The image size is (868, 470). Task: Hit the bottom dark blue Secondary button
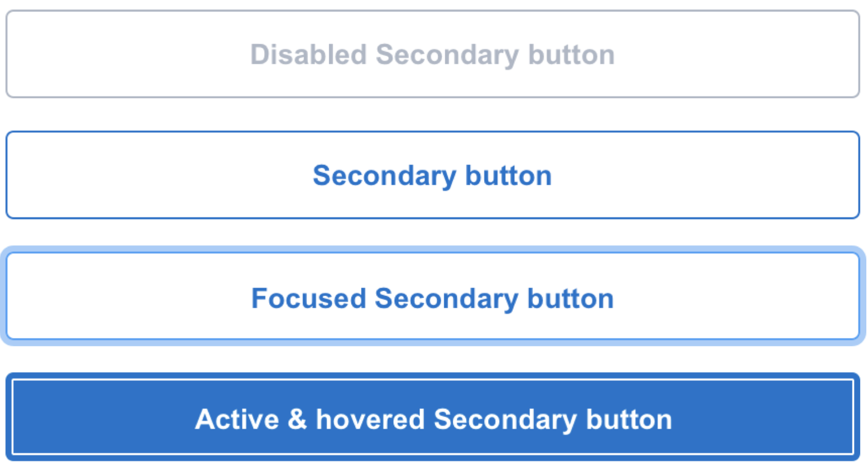point(432,418)
